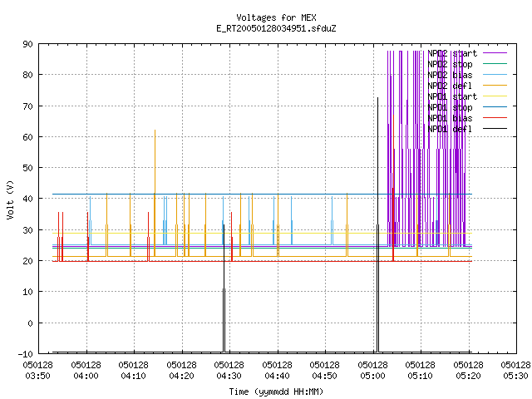Screen dimensions: 532x399
Task: Click the x-axis tick label 04:50
Action: pos(325,376)
